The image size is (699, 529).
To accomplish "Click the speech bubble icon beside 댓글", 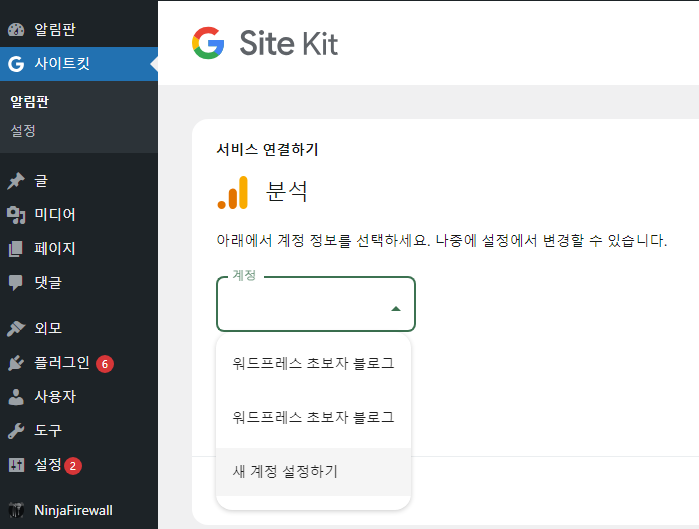I will [x=16, y=282].
